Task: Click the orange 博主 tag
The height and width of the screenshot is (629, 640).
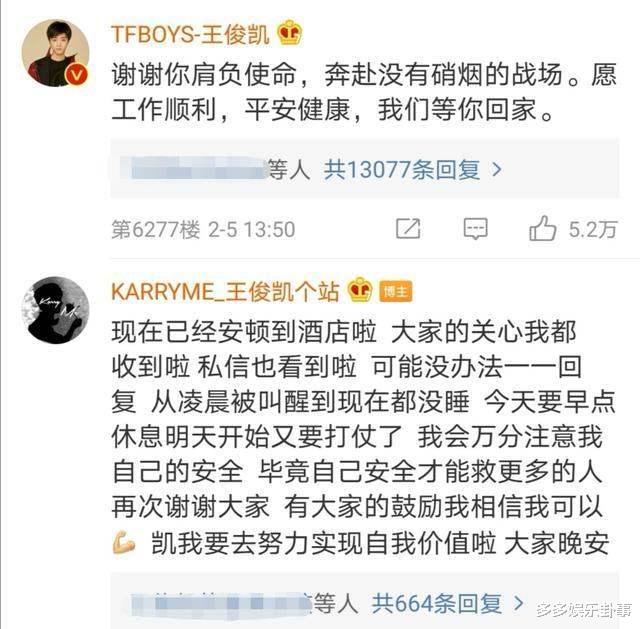Action: 396,292
